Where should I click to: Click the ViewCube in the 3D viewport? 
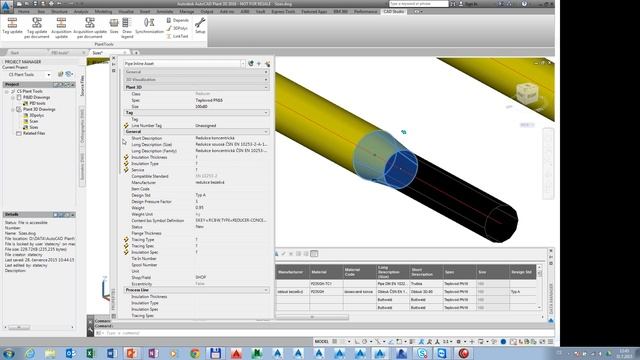click(x=527, y=93)
